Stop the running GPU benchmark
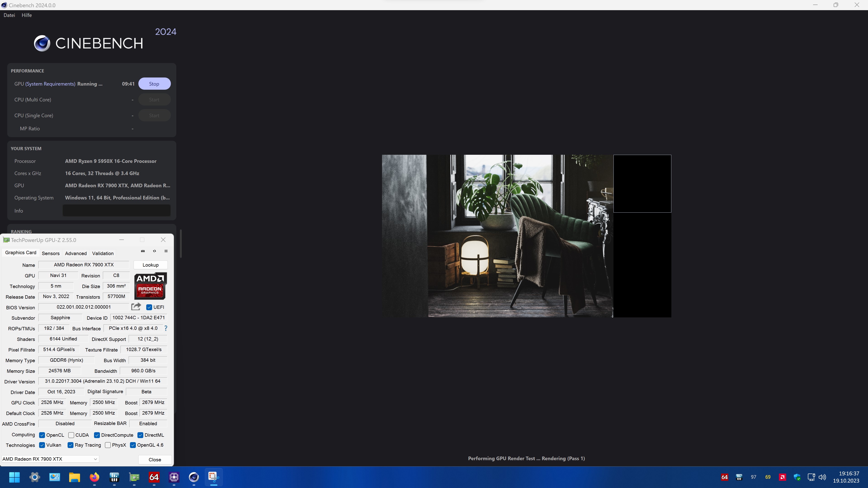The image size is (868, 488). (x=154, y=84)
